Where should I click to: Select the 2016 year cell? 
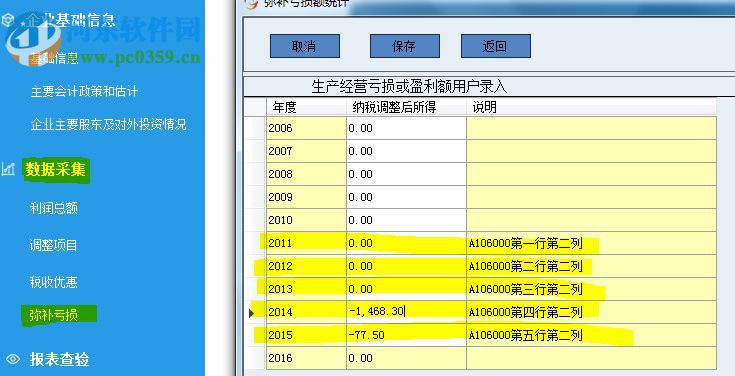pos(307,358)
